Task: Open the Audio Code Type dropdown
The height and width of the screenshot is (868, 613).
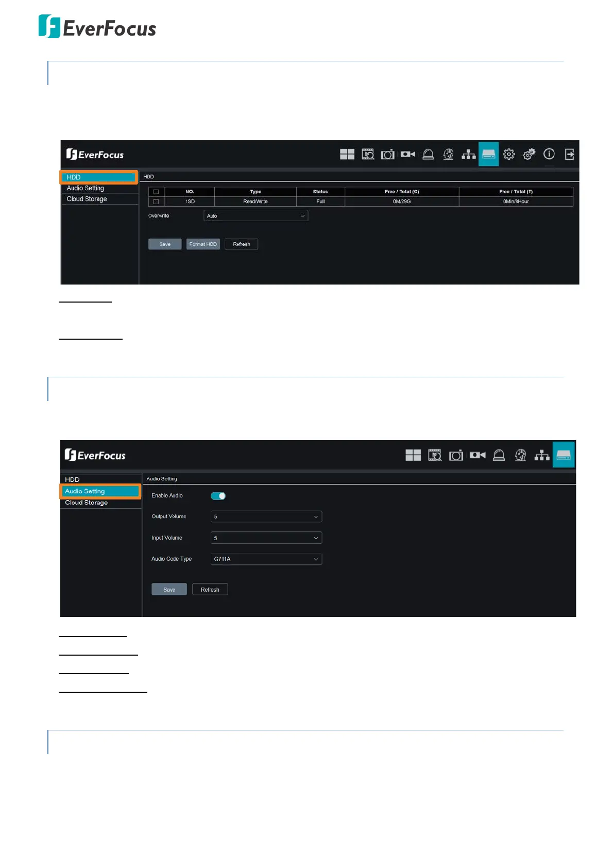Action: coord(266,559)
